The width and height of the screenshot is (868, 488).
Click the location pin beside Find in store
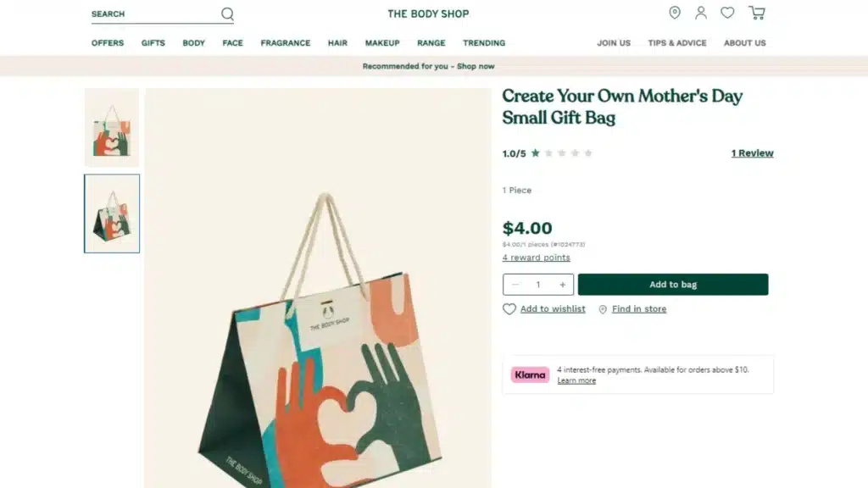pos(603,308)
